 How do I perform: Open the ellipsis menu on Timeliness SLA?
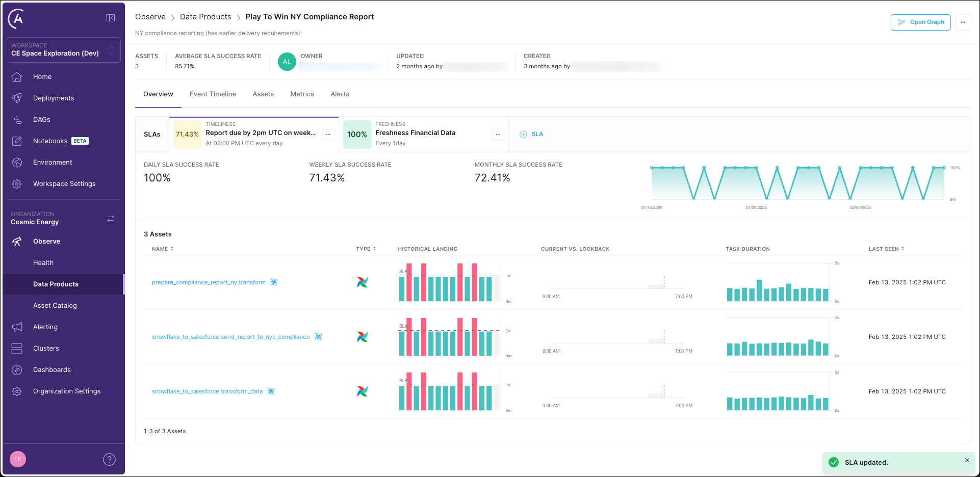pyautogui.click(x=328, y=135)
